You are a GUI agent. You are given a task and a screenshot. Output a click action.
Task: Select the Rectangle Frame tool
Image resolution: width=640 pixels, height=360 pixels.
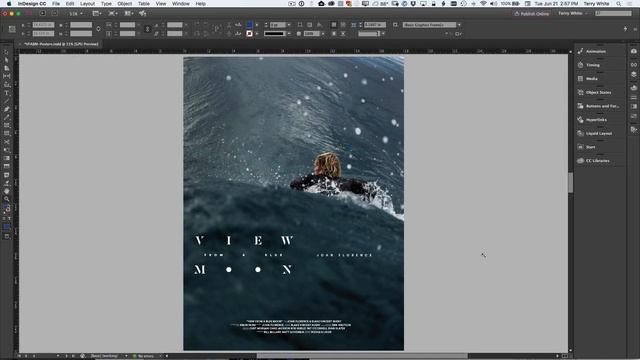pyautogui.click(x=7, y=126)
